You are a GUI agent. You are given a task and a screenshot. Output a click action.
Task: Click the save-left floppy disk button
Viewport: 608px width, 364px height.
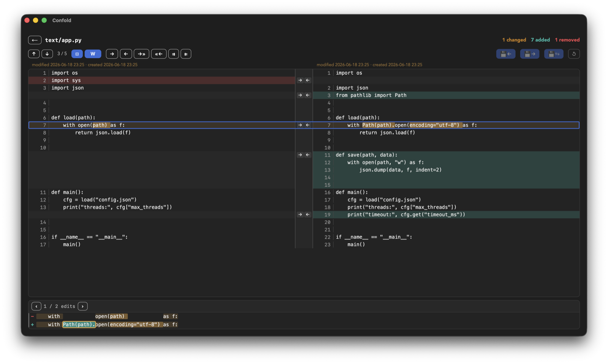506,54
